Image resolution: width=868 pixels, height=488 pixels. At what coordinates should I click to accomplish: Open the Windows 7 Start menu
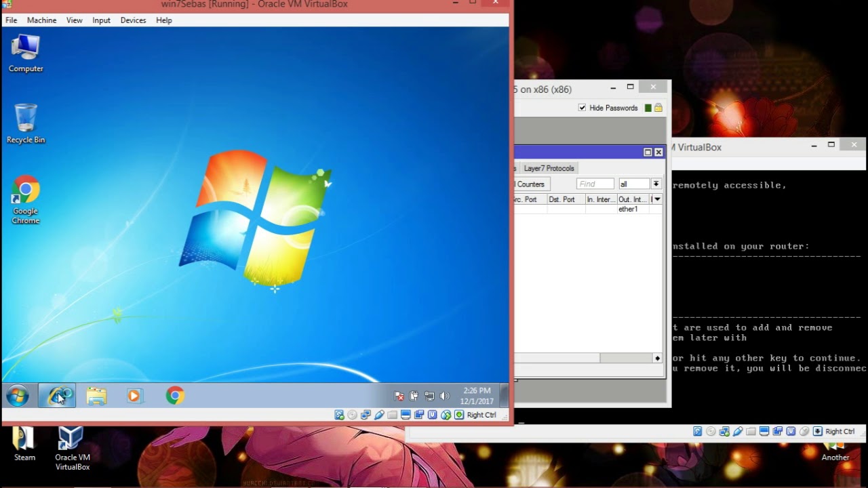(18, 396)
